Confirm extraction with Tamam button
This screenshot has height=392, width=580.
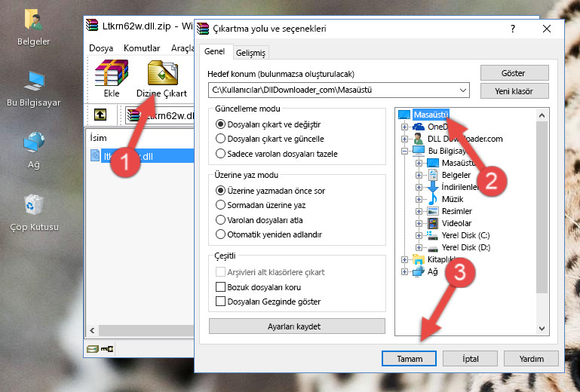[409, 359]
